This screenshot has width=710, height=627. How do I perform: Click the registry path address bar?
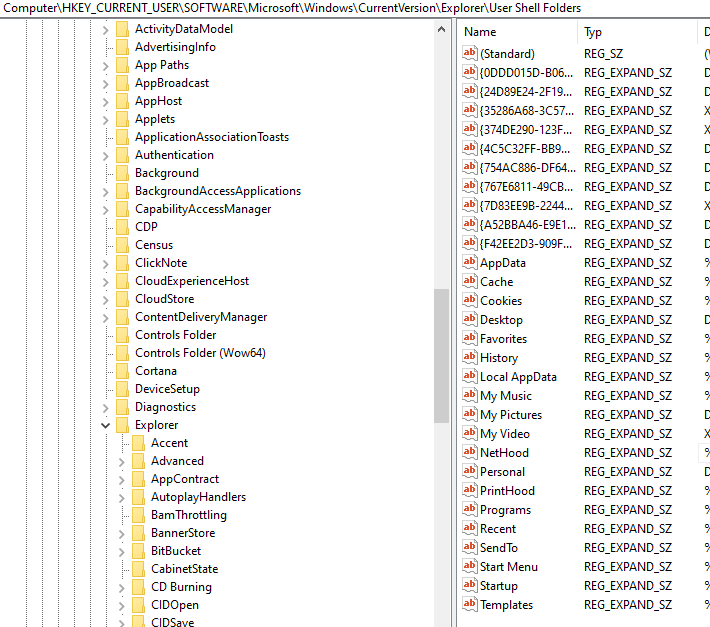(x=355, y=8)
